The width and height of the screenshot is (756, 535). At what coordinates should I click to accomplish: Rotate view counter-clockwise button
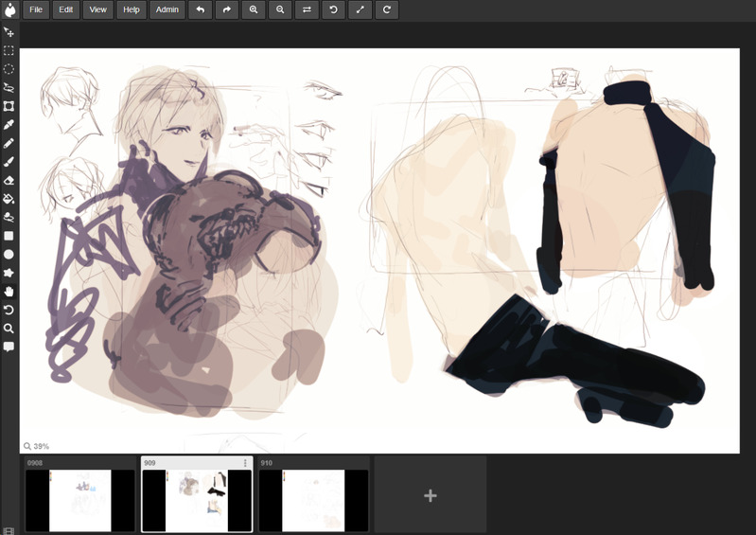(x=333, y=9)
